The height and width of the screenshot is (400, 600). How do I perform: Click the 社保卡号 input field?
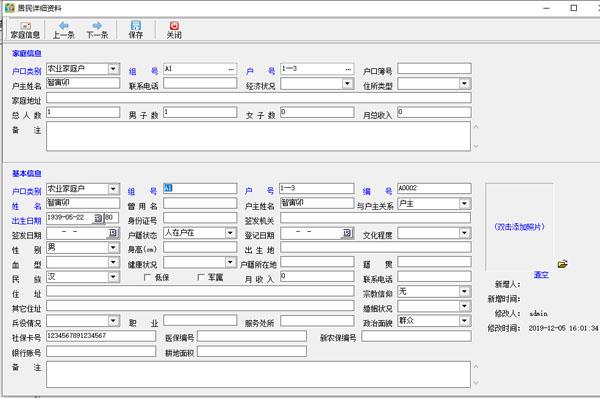tap(101, 336)
